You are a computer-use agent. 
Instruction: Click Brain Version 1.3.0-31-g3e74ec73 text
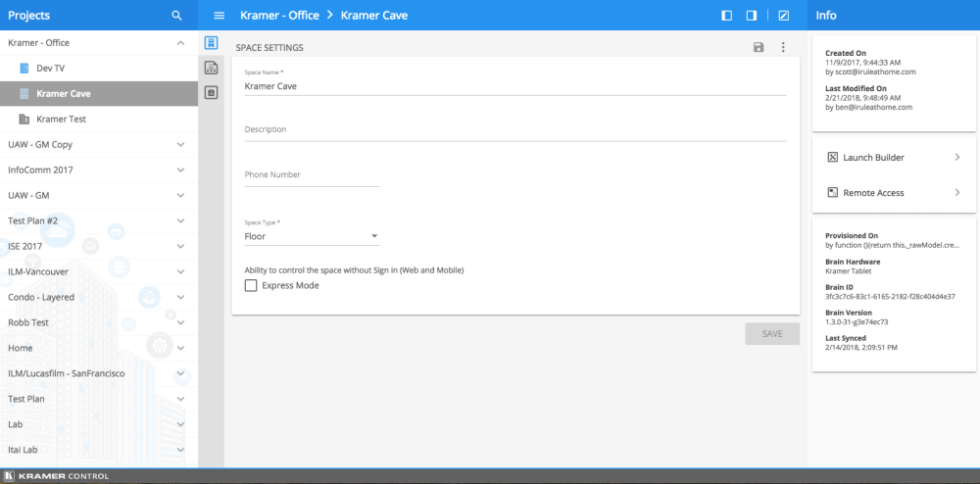857,322
